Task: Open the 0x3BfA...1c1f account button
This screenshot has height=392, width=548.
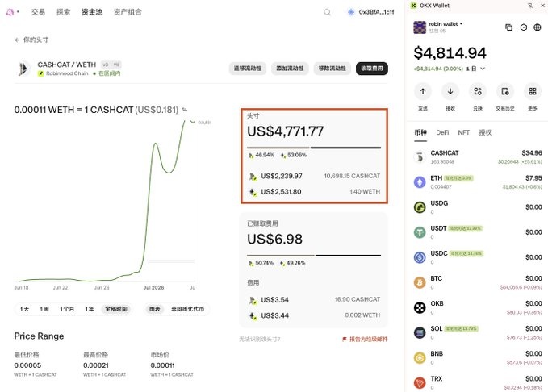Action: (370, 12)
